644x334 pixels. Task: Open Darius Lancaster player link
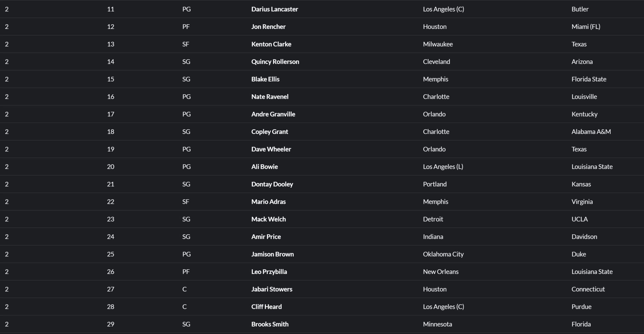point(275,9)
